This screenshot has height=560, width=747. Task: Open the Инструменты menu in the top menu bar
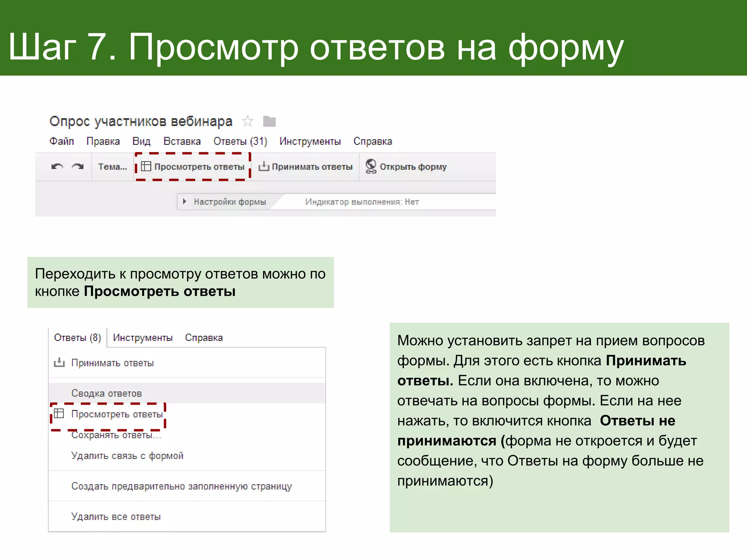point(310,141)
